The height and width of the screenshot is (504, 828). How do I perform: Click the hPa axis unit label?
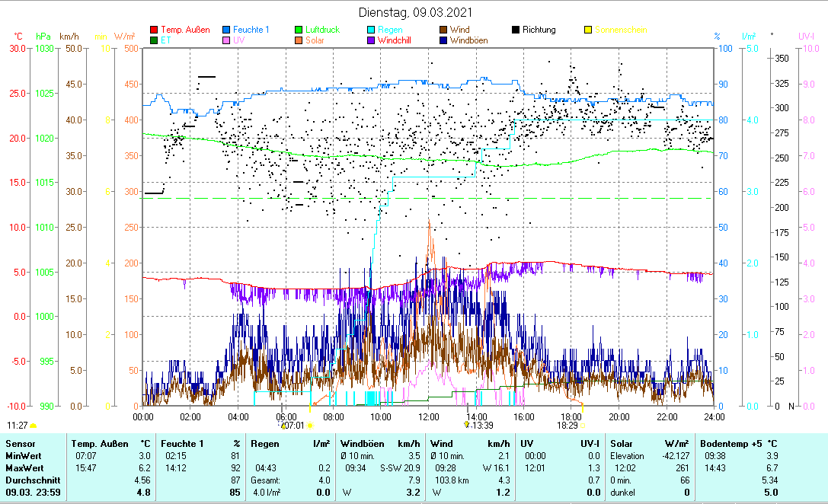(x=43, y=36)
